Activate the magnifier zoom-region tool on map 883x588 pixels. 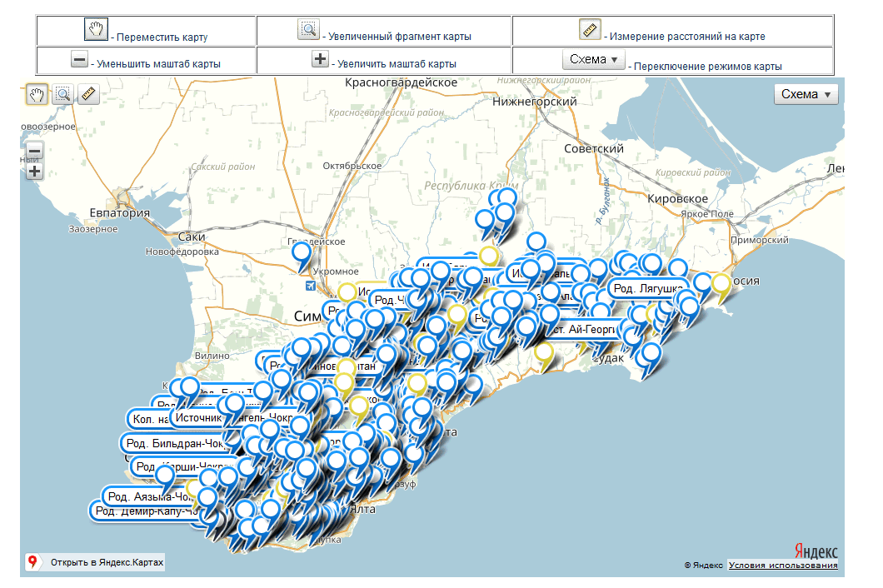pyautogui.click(x=63, y=94)
